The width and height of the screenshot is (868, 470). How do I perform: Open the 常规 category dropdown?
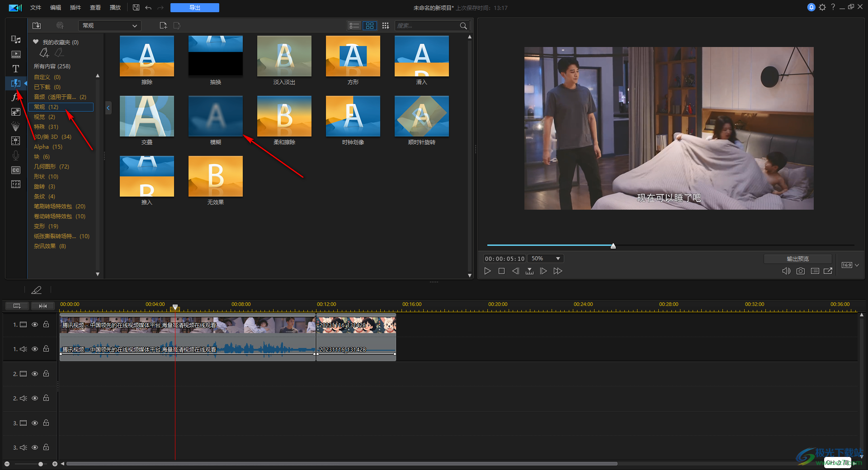[110, 26]
